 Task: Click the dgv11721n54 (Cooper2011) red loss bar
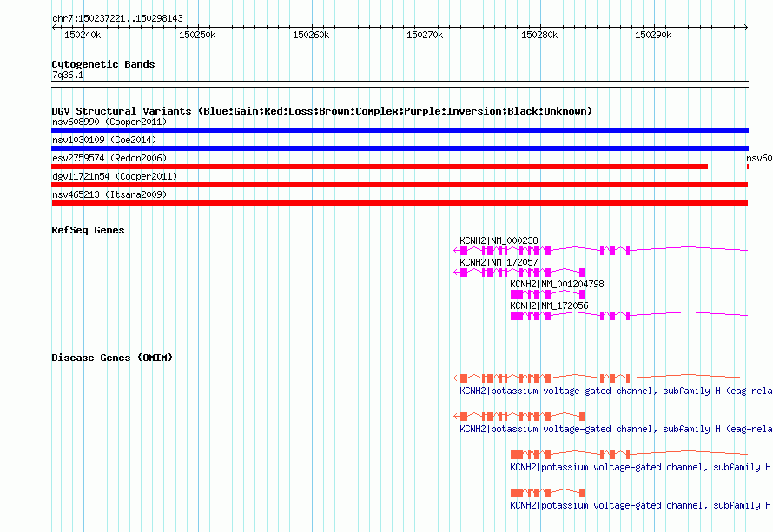coord(400,185)
